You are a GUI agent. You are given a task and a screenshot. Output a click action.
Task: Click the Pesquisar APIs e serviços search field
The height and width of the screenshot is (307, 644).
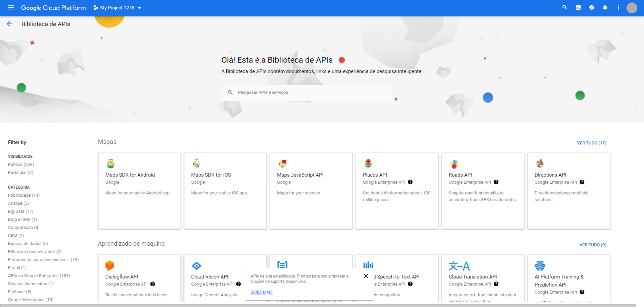(307, 93)
